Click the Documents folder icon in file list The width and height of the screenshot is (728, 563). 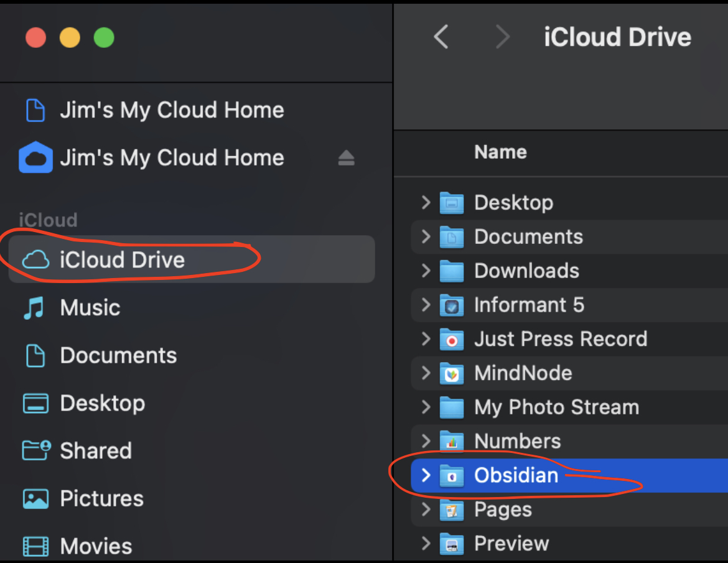451,237
